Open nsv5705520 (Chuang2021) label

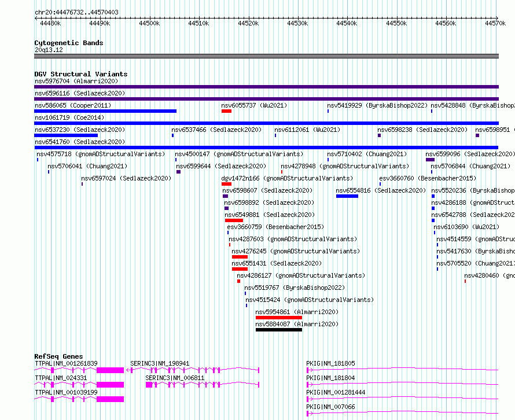pyautogui.click(x=476, y=263)
